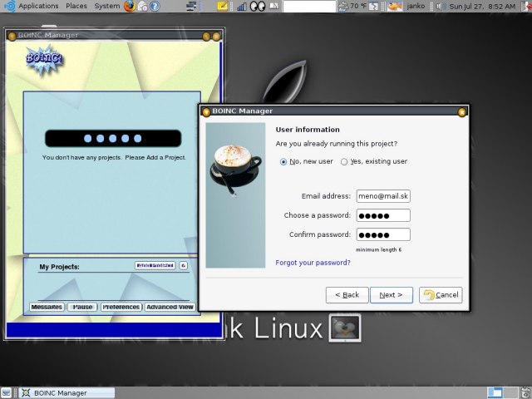Image resolution: width=532 pixels, height=399 pixels.
Task: Open the weather applet showing 70 °F
Action: [x=352, y=6]
